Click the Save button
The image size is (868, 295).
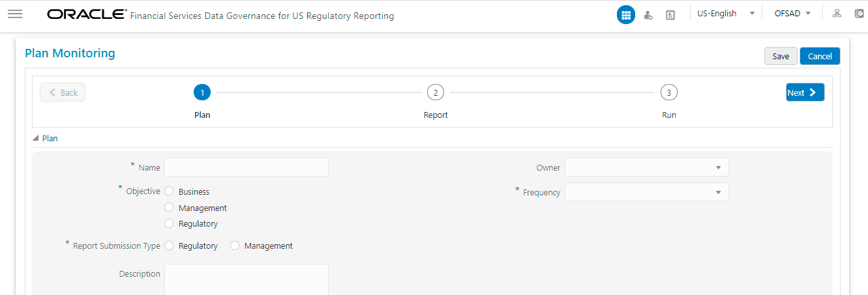[x=781, y=56]
